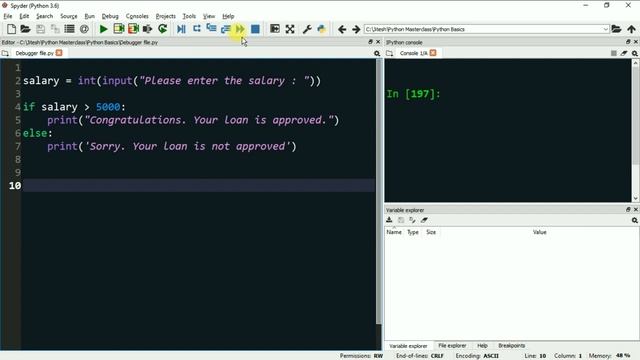Reset all variables with eraser in Variable explorer
The image size is (640, 360).
[424, 220]
